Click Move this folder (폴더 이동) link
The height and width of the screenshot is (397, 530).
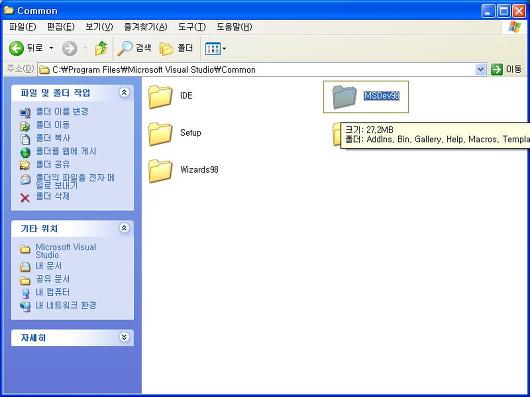tap(53, 125)
